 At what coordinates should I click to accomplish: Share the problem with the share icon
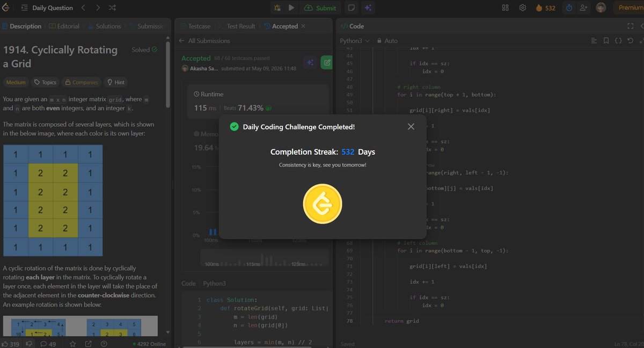click(88, 344)
